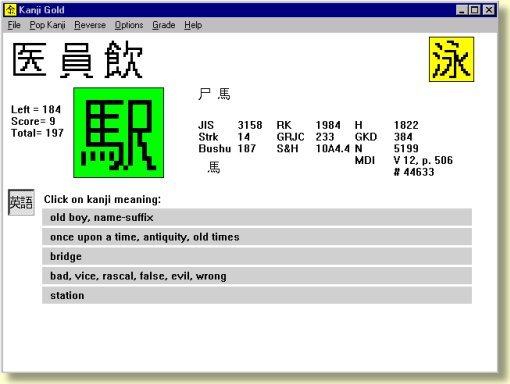Choose answer 'station'
The height and width of the screenshot is (384, 510).
click(257, 295)
